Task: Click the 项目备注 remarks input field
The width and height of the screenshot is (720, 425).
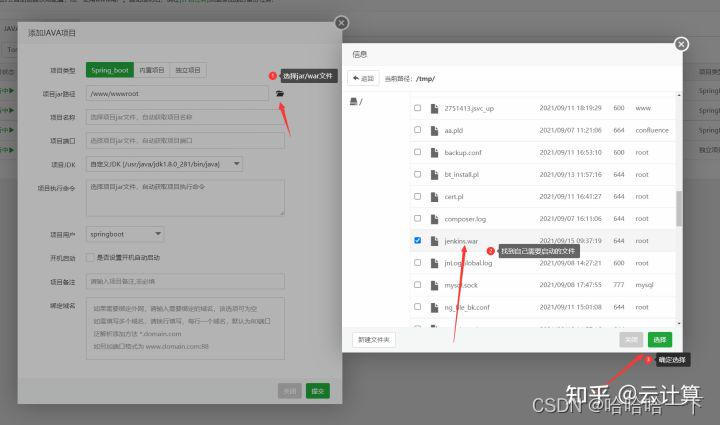Action: pos(185,281)
